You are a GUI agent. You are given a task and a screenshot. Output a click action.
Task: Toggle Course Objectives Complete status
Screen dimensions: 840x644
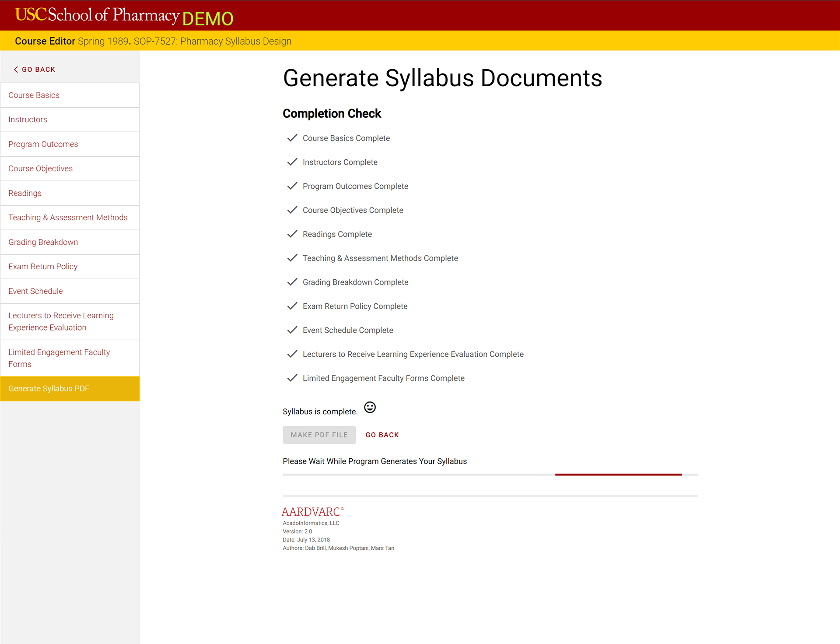click(x=292, y=210)
